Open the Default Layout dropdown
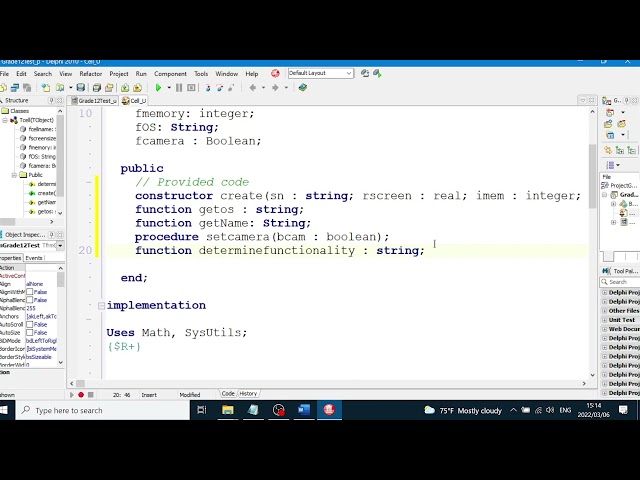This screenshot has height=480, width=640. click(349, 73)
